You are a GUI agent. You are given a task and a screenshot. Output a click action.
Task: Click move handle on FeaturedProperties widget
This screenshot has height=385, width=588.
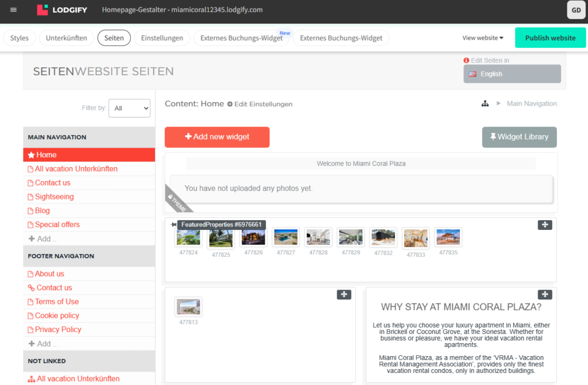(x=545, y=225)
